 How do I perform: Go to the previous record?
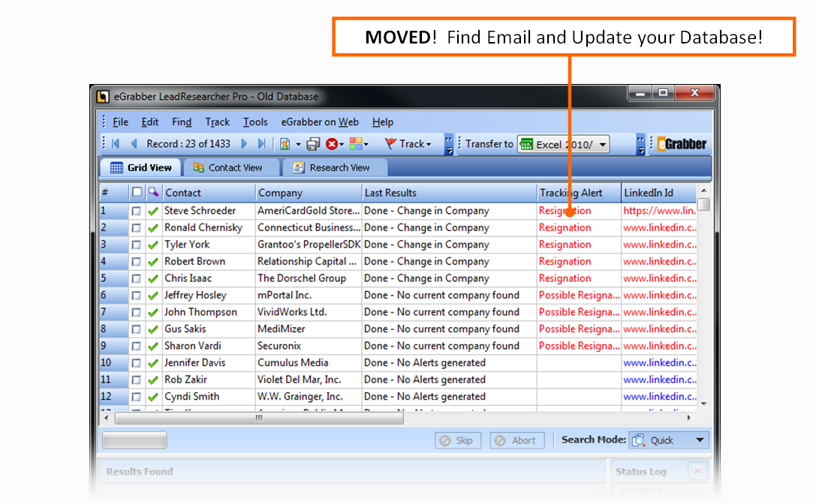point(134,143)
